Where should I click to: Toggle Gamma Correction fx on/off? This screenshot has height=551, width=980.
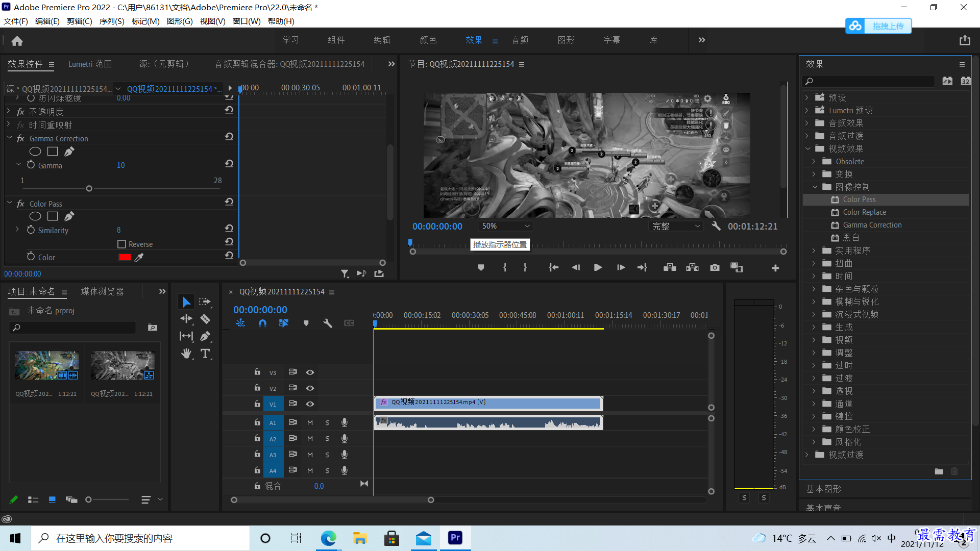coord(20,139)
